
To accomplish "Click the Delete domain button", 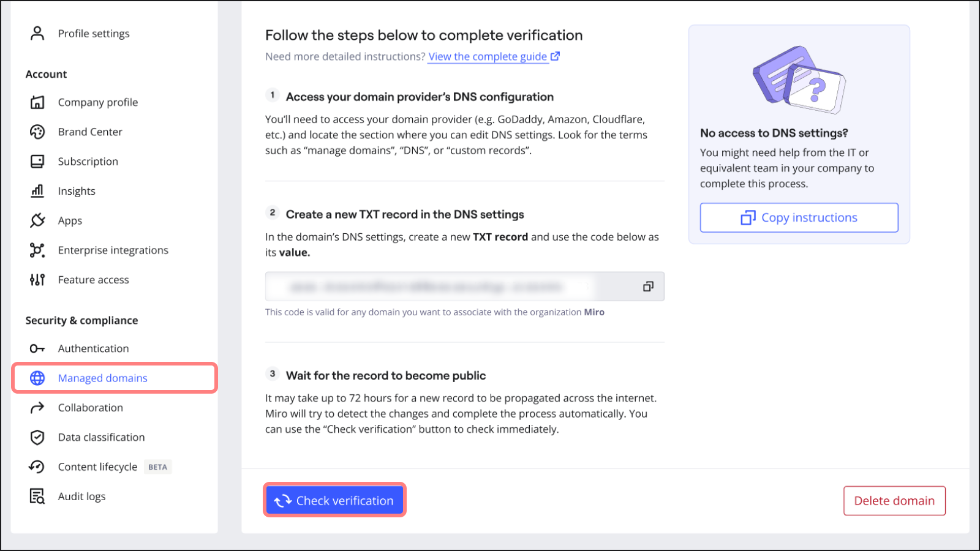I will (894, 500).
